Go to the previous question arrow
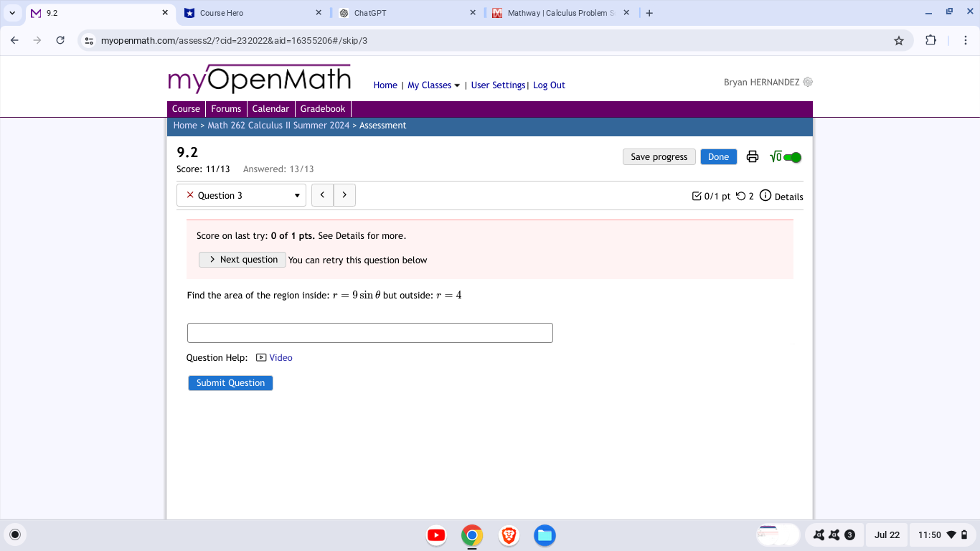Image resolution: width=980 pixels, height=551 pixels. coord(323,195)
